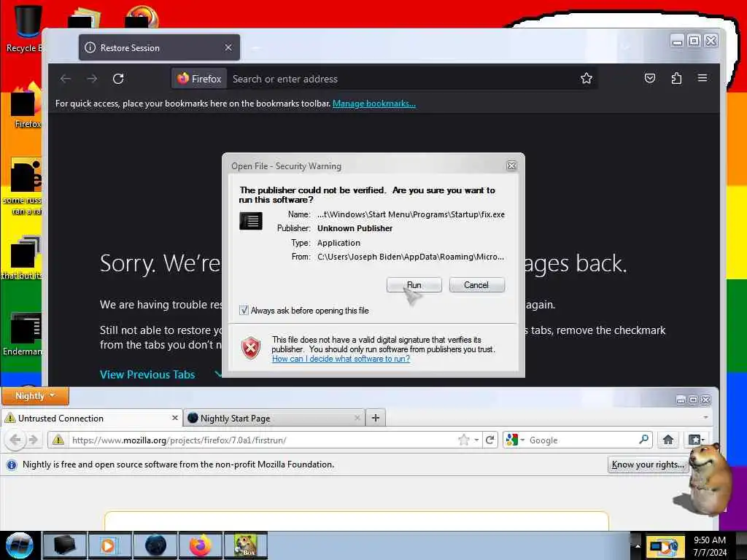Click the Nightly forward navigation arrow
Viewport: 747px width, 560px height.
point(34,440)
